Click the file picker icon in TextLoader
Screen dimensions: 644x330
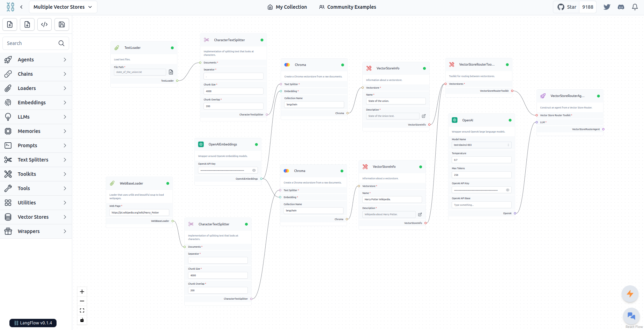click(171, 72)
